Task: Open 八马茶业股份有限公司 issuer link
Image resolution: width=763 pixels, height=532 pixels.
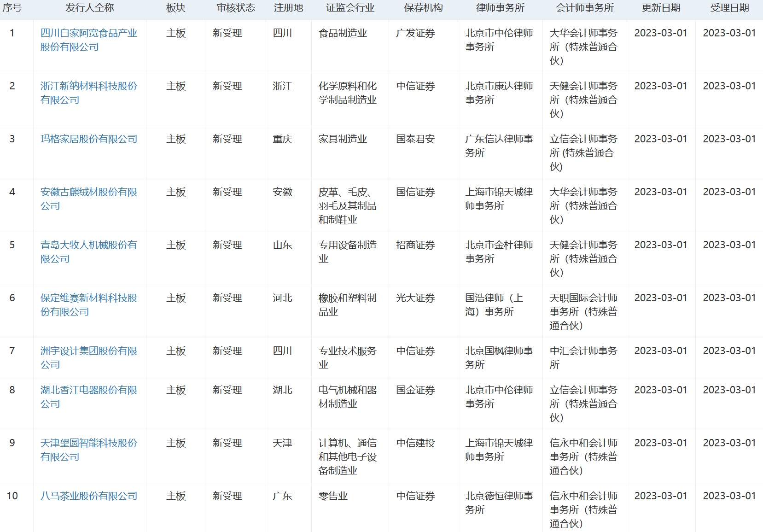Action: click(x=89, y=496)
